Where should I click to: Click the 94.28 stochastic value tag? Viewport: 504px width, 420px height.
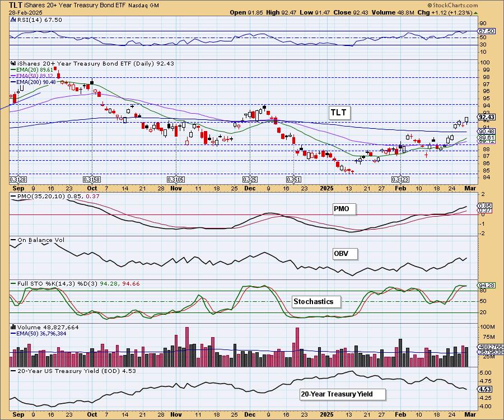coord(487,286)
